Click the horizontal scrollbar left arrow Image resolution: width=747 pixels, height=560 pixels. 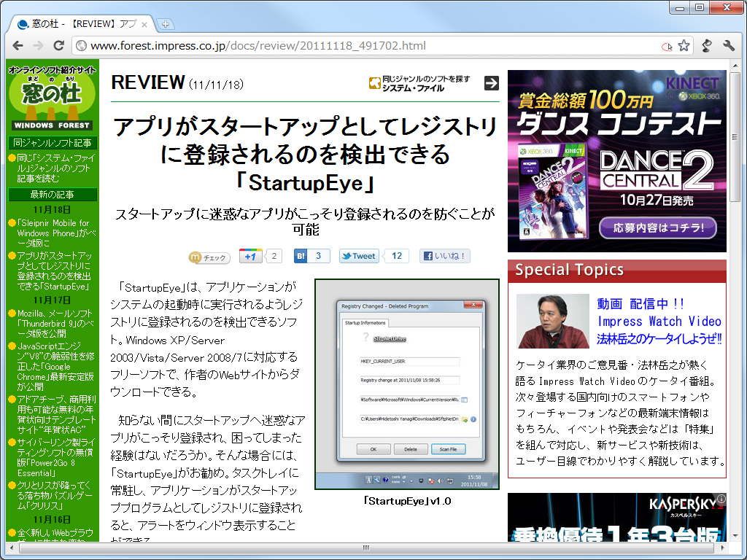pyautogui.click(x=12, y=547)
